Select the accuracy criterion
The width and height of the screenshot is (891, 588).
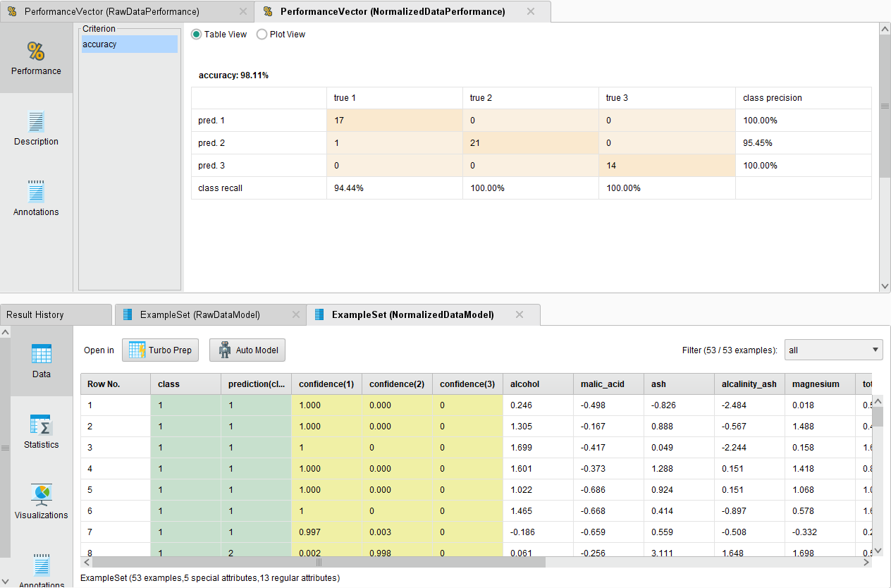128,44
